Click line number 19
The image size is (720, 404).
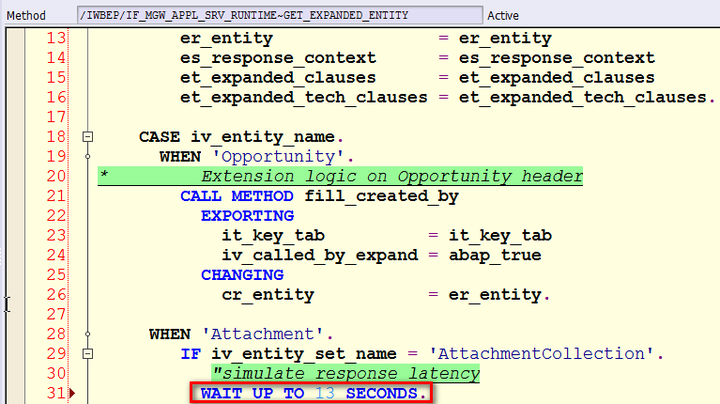pos(56,157)
